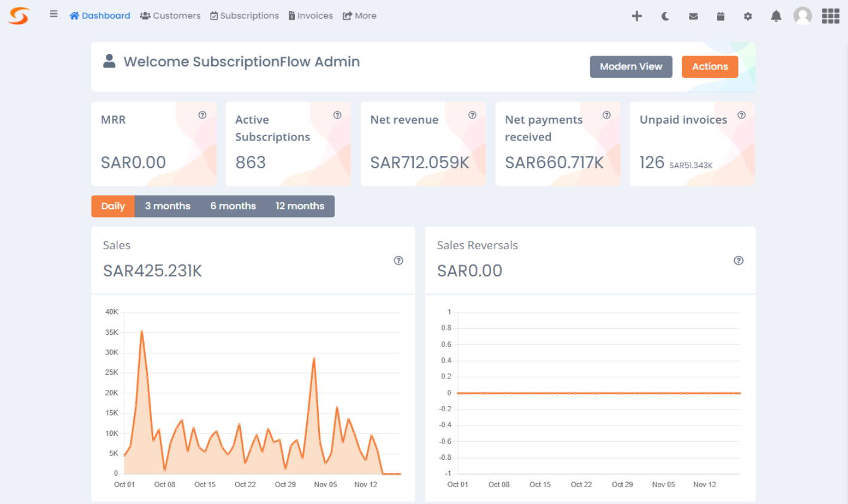Click the Net revenue value SAR712.059K
Viewport: 848px width, 504px height.
pyautogui.click(x=420, y=163)
